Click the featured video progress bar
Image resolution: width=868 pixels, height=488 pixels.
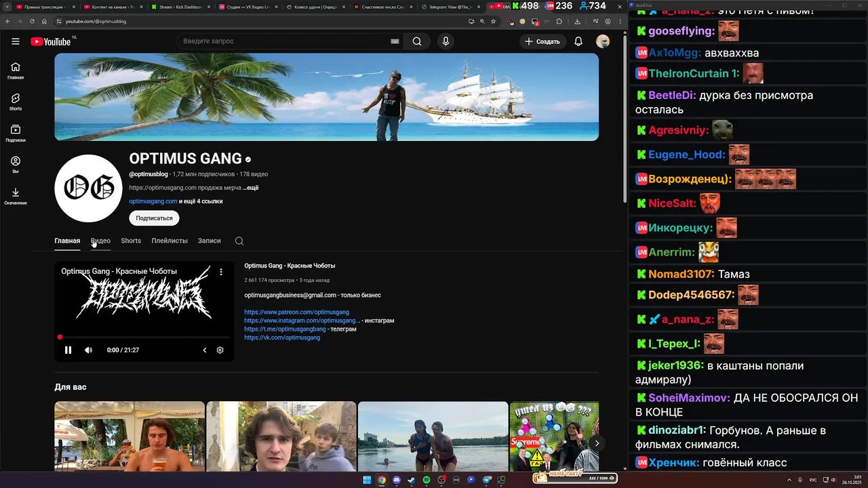[x=144, y=337]
